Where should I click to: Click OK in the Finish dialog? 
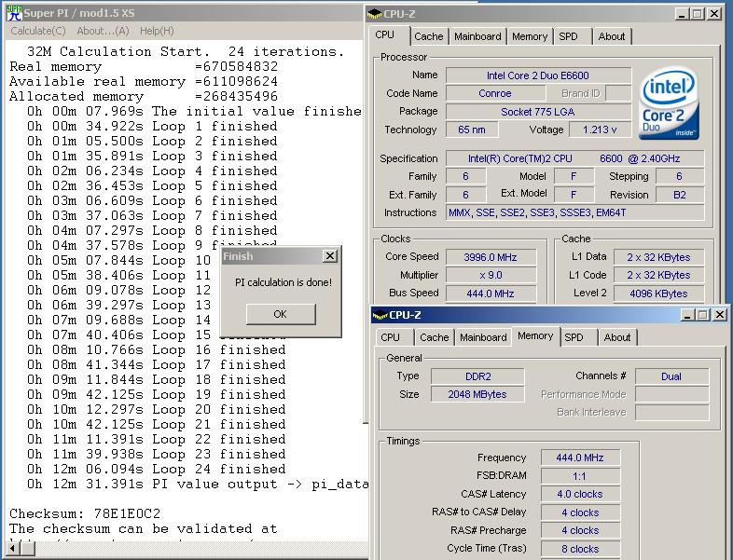coord(281,314)
